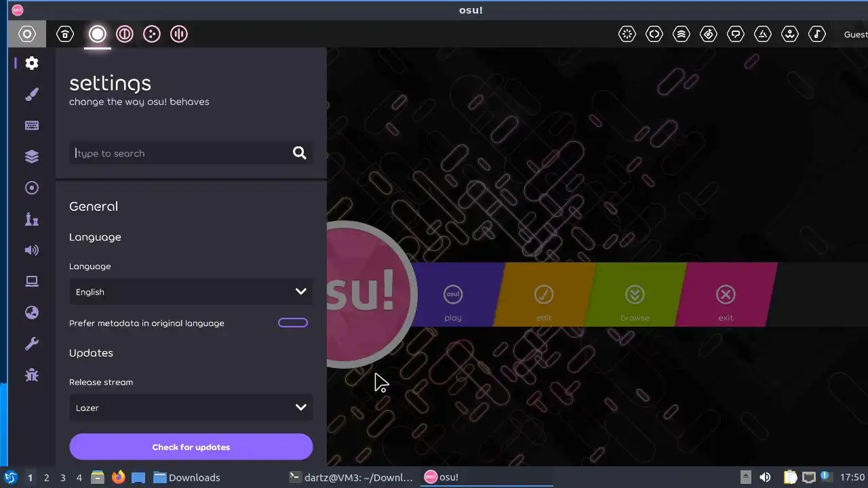
Task: Open the rankings overlay icon
Action: pos(682,34)
